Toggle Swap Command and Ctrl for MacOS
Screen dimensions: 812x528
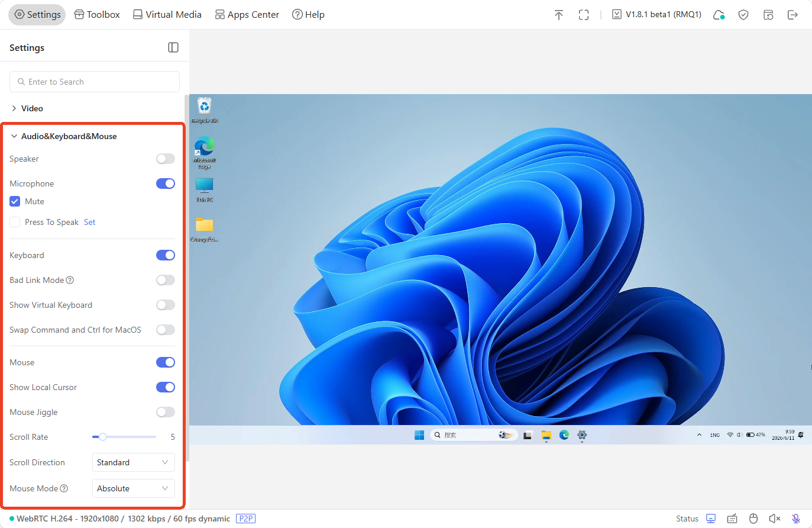point(166,330)
